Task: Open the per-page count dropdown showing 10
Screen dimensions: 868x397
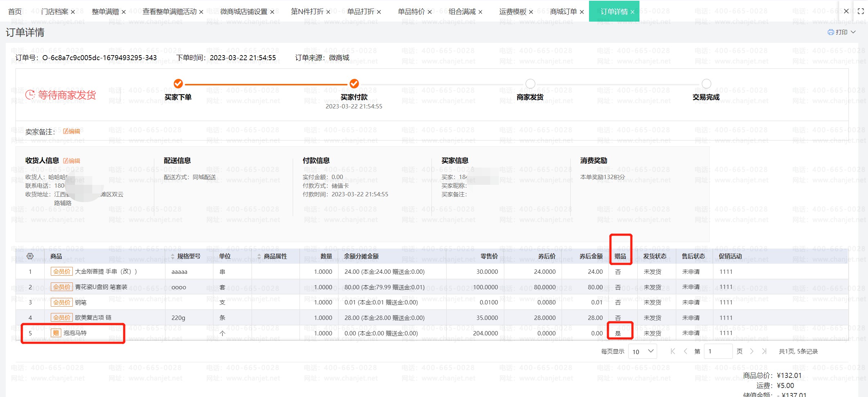Action: point(643,351)
